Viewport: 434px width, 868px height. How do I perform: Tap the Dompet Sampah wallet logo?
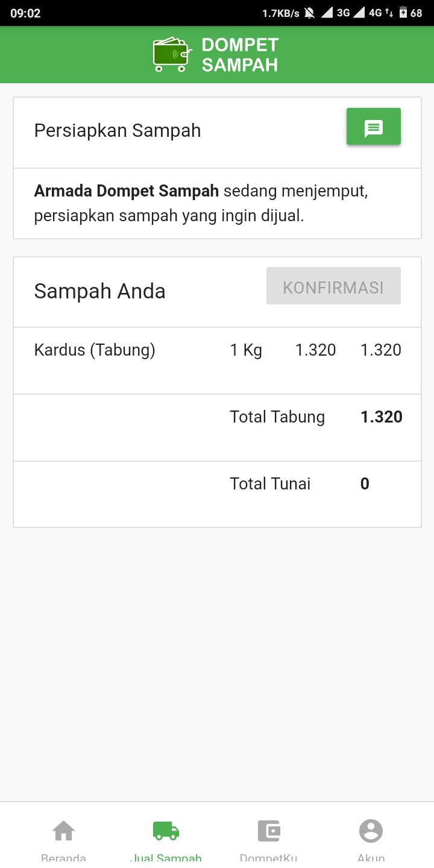pyautogui.click(x=171, y=54)
